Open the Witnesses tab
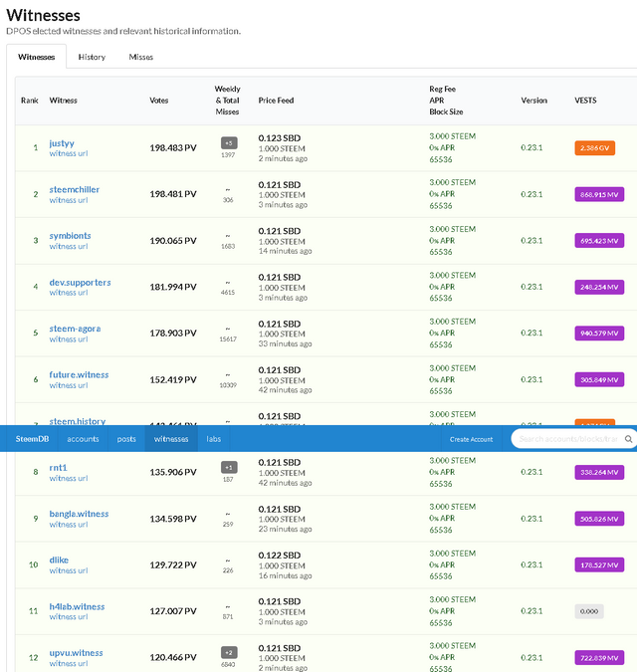Screen dimensions: 637x672 tap(37, 57)
